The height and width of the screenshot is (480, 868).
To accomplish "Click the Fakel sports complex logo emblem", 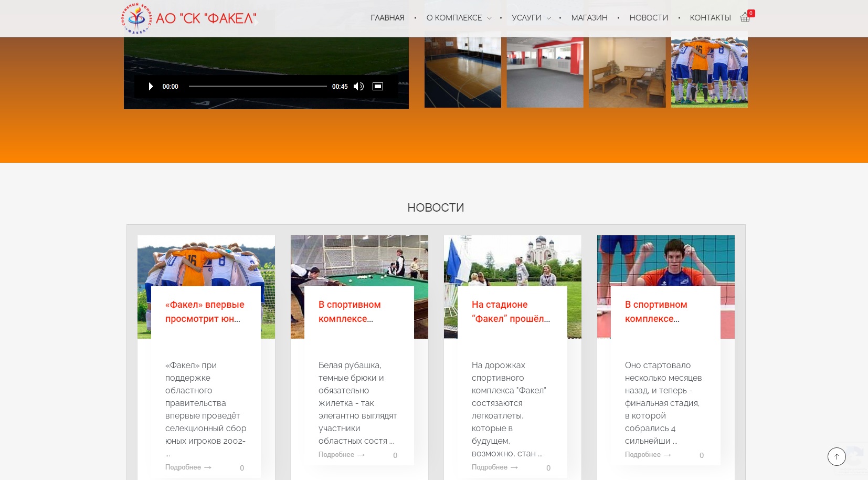I will click(x=136, y=18).
